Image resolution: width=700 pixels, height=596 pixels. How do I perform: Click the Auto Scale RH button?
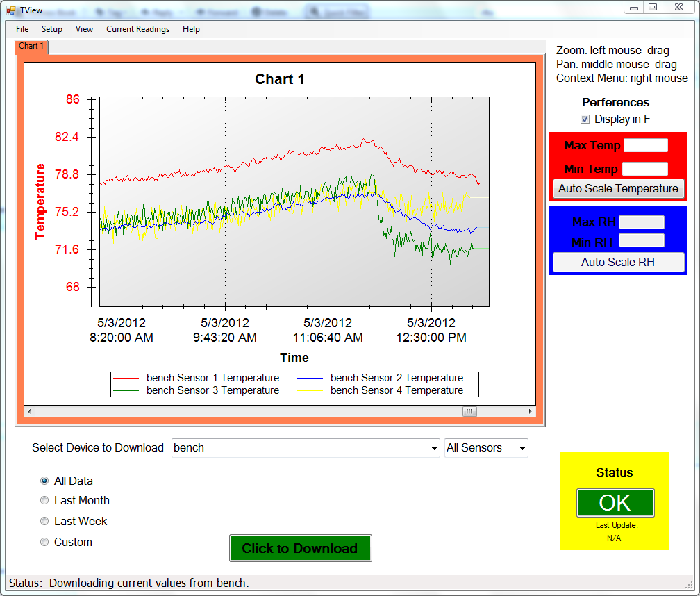(618, 262)
